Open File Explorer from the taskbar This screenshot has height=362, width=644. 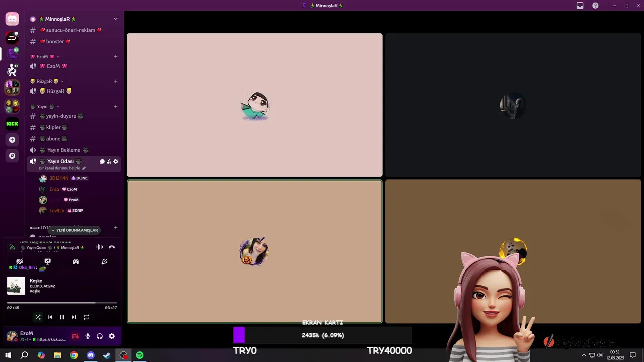[57, 355]
